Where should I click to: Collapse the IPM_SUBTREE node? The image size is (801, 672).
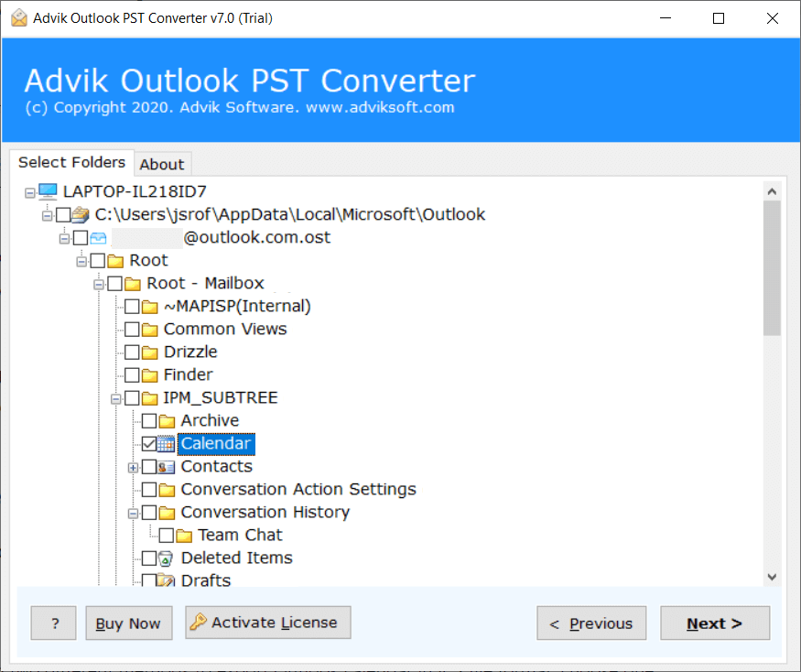[x=116, y=398]
